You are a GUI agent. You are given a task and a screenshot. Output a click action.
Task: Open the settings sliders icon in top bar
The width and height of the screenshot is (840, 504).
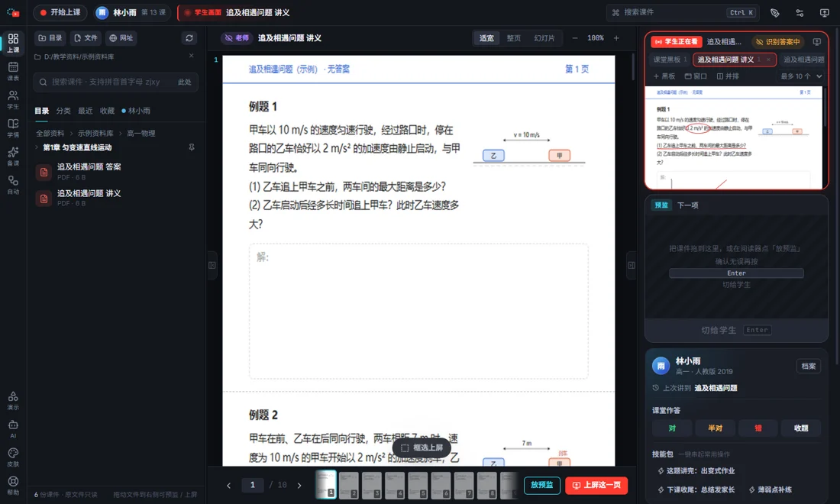[800, 13]
